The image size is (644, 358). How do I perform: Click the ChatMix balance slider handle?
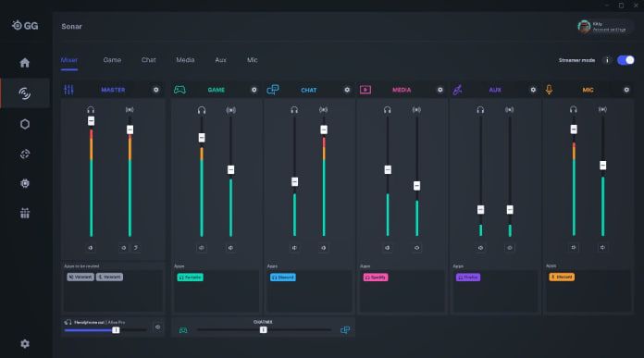pos(264,329)
